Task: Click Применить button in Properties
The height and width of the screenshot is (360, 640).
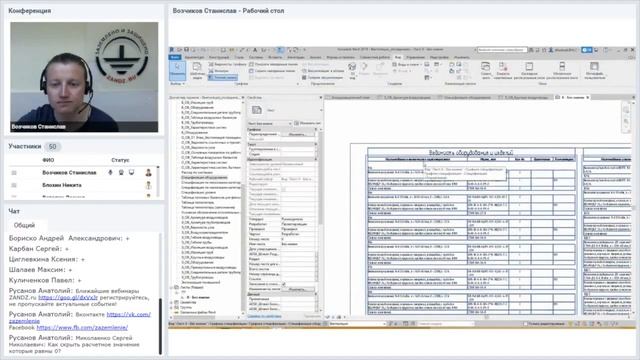Action: click(x=312, y=316)
